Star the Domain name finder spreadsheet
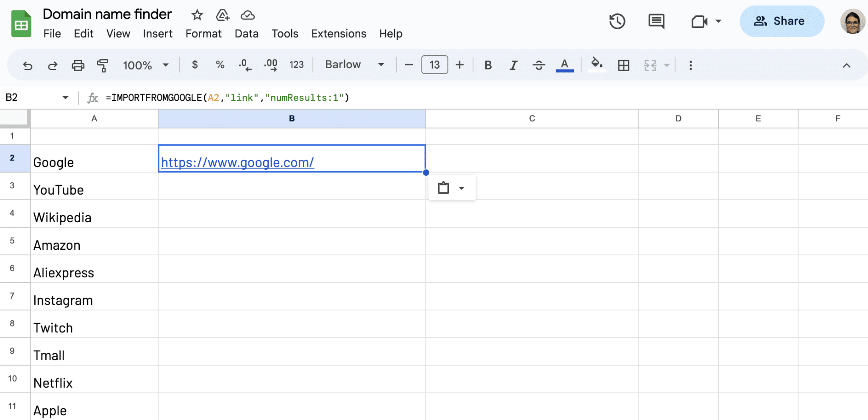The image size is (868, 420). (197, 15)
